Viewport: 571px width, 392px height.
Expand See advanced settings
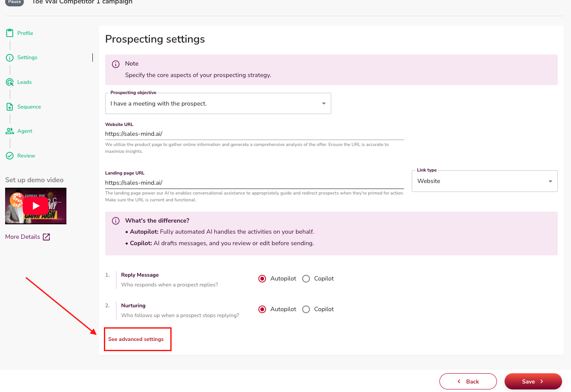tap(136, 339)
